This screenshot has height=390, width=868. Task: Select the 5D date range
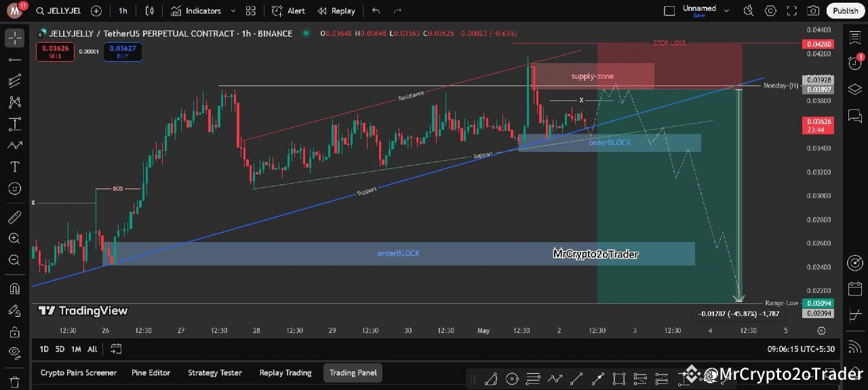tap(60, 349)
